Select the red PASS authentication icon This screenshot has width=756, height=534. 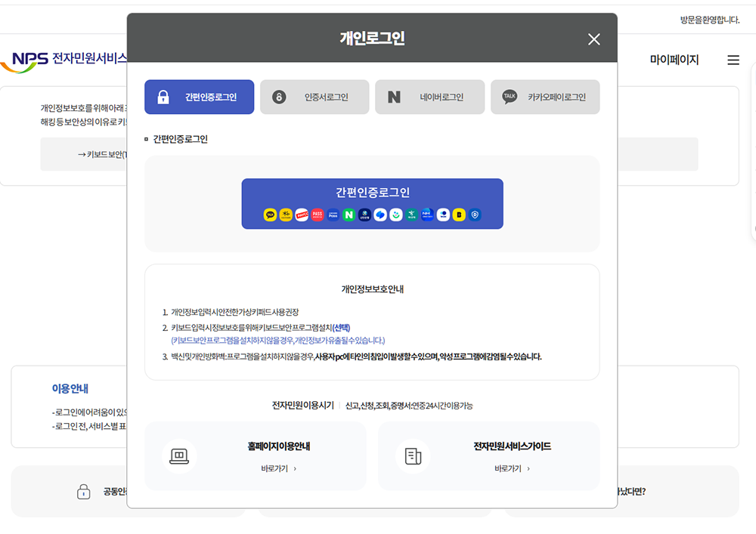(x=318, y=215)
